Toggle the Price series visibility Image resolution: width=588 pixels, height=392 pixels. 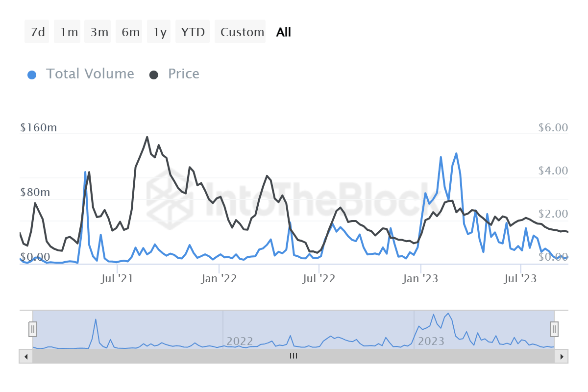point(184,73)
